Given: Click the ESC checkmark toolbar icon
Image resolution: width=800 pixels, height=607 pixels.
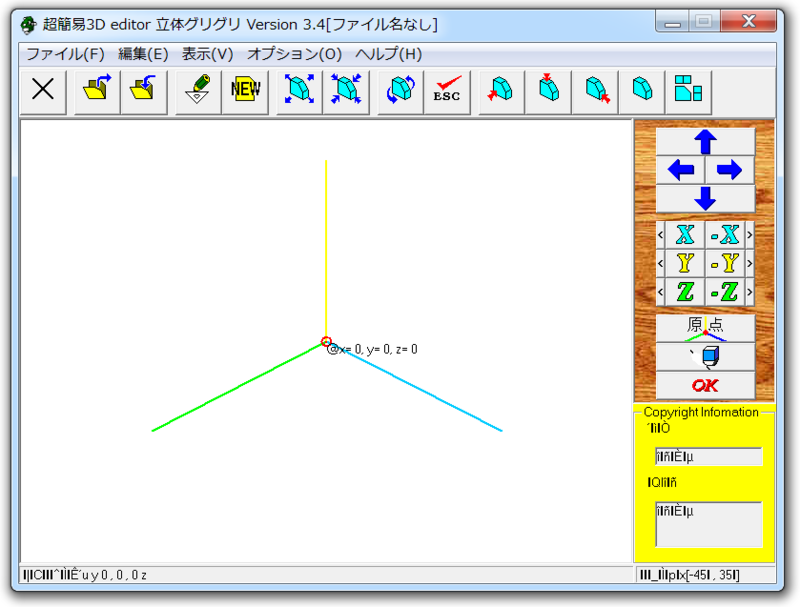Looking at the screenshot, I should click(446, 90).
